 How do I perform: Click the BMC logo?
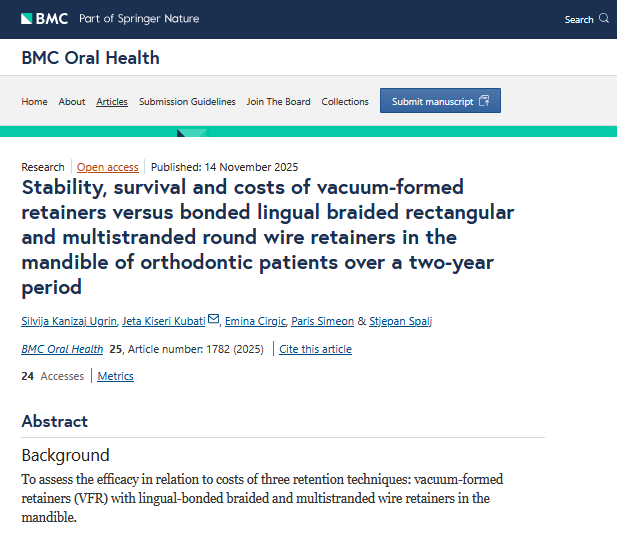(x=45, y=19)
